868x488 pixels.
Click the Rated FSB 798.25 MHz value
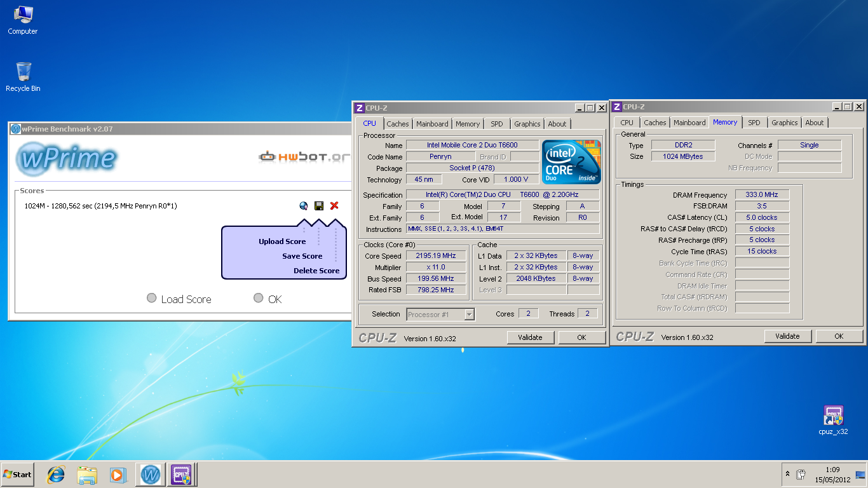[x=436, y=290]
